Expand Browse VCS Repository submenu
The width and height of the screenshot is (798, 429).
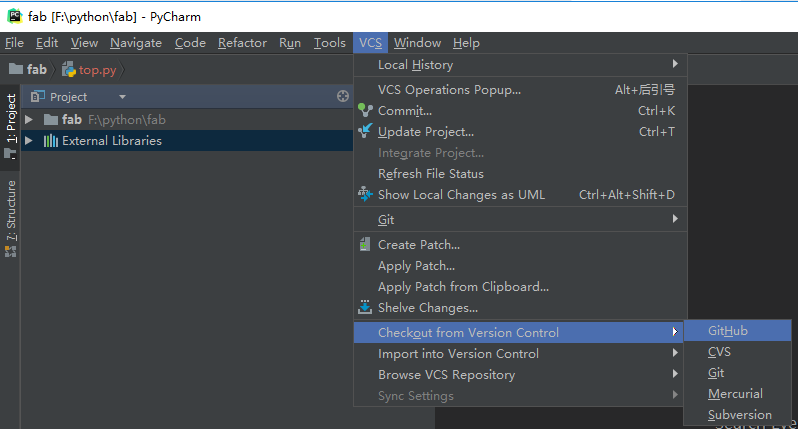(x=675, y=374)
